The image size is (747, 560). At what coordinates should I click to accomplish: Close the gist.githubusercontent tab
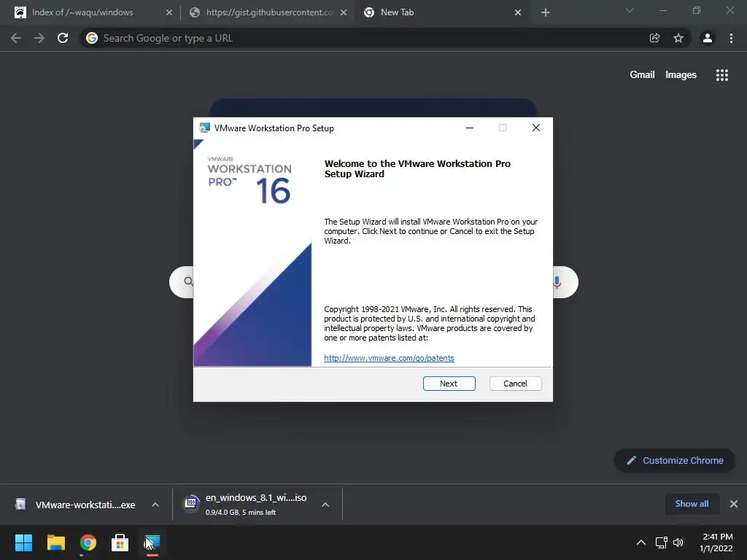coord(343,12)
